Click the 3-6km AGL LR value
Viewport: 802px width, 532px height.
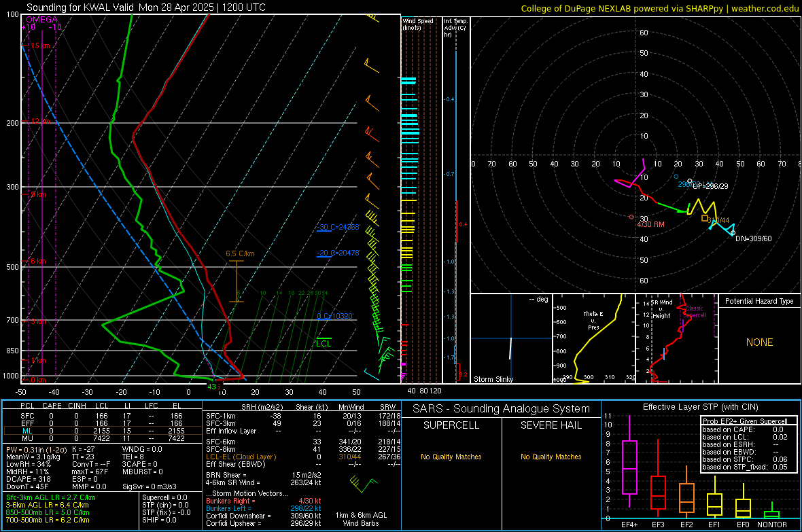point(47,505)
